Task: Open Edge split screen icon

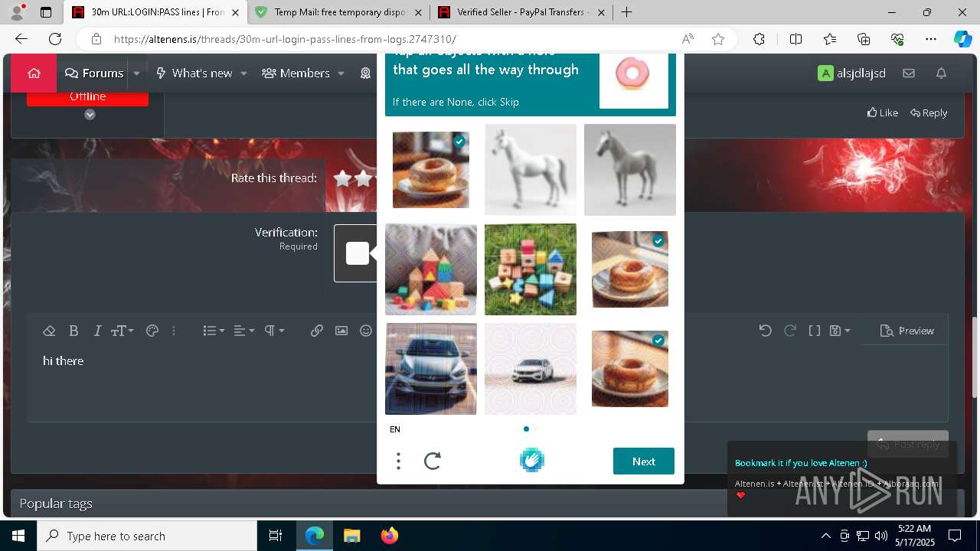Action: (795, 39)
